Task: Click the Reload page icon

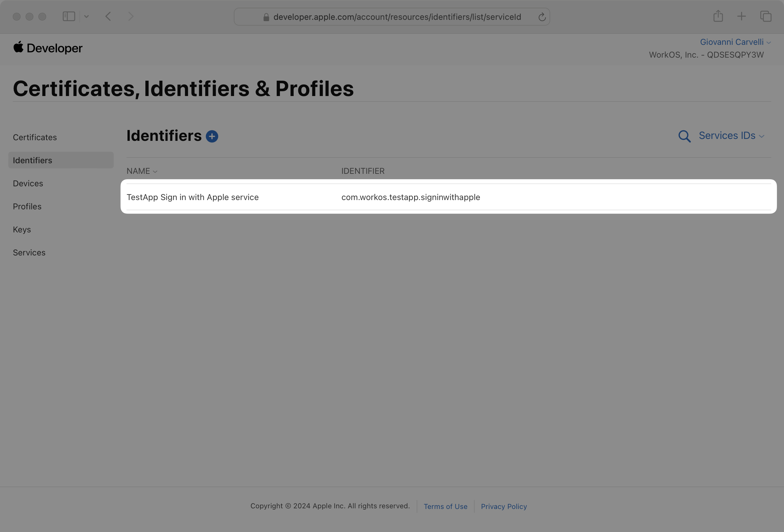Action: (x=541, y=17)
